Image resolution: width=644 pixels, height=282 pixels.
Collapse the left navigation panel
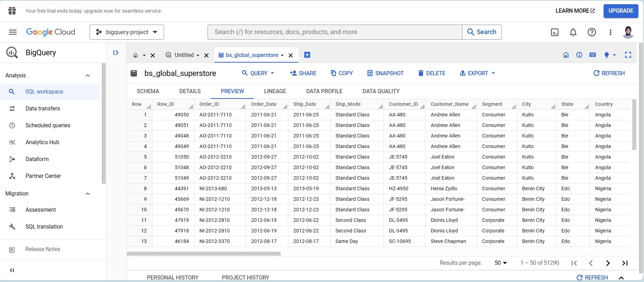12,270
